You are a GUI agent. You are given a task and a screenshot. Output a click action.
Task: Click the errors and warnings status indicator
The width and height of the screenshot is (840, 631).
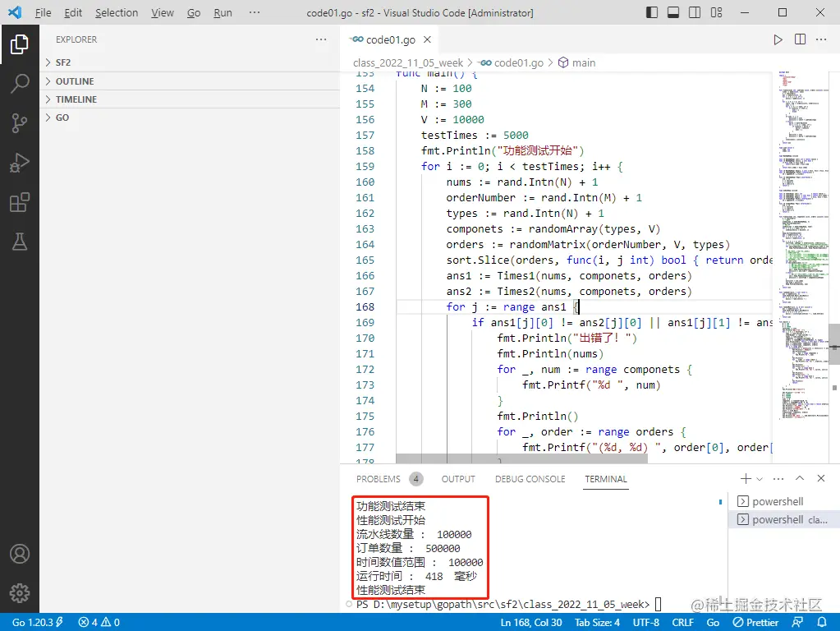(x=99, y=623)
